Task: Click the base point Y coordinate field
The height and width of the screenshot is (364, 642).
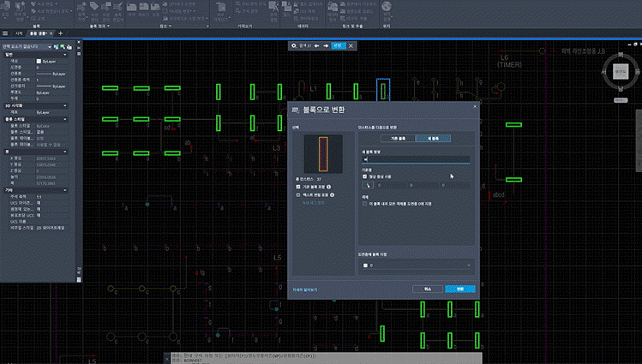Action: [x=423, y=185]
